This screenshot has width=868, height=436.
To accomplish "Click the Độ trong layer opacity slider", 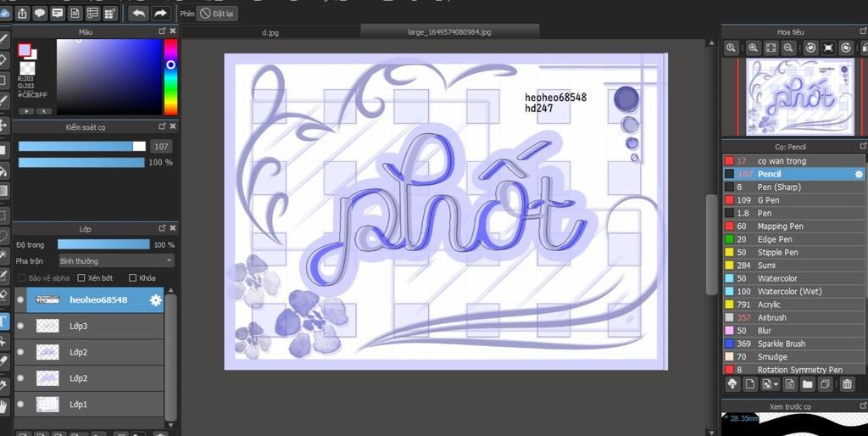I will click(103, 244).
